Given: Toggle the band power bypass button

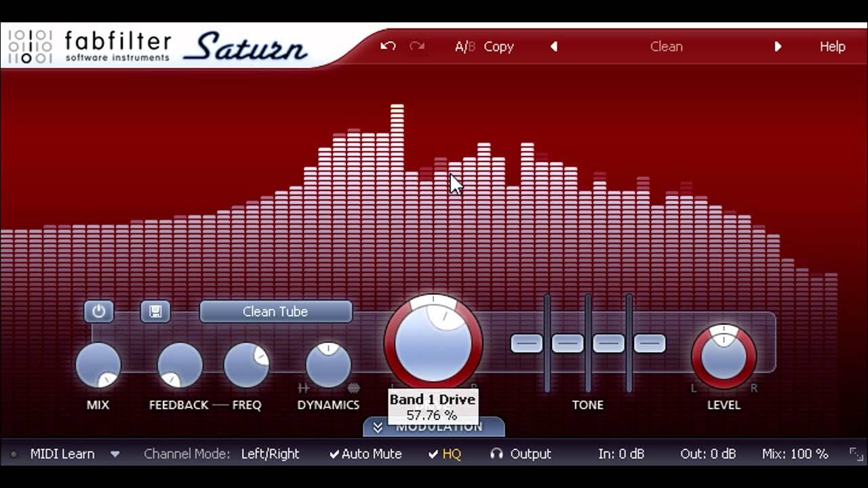Looking at the screenshot, I should tap(97, 312).
